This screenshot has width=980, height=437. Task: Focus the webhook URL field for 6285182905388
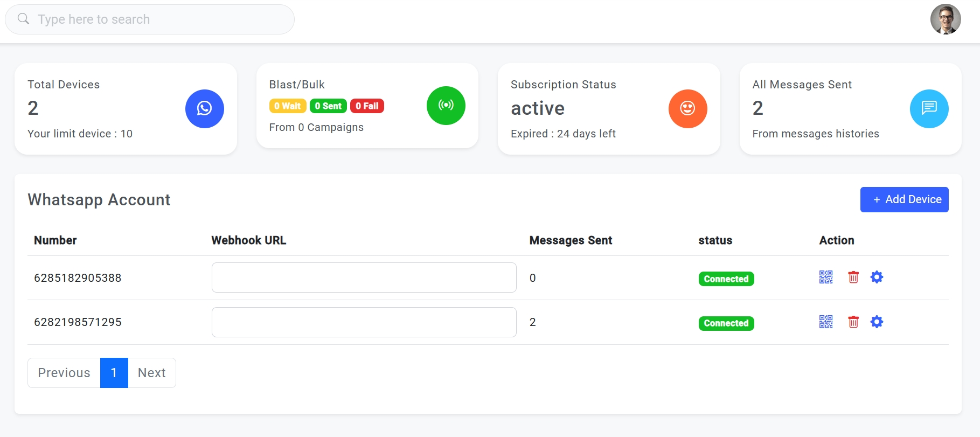(364, 278)
